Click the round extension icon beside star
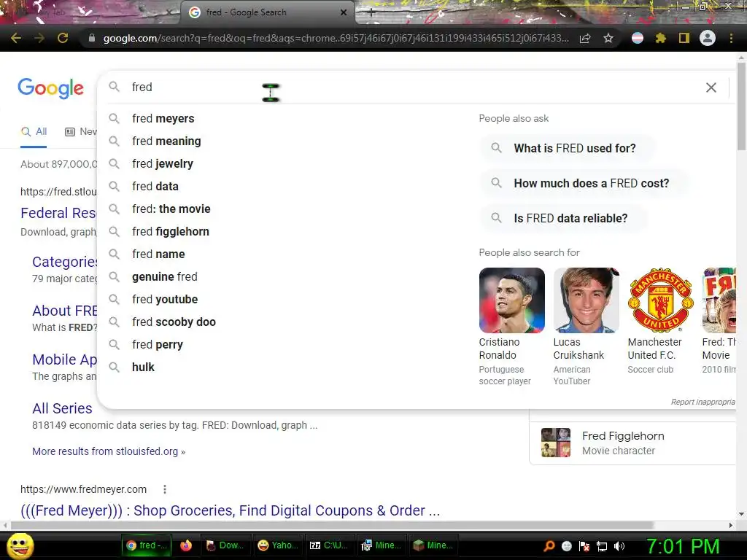Screen dimensions: 747x560 [x=638, y=38]
